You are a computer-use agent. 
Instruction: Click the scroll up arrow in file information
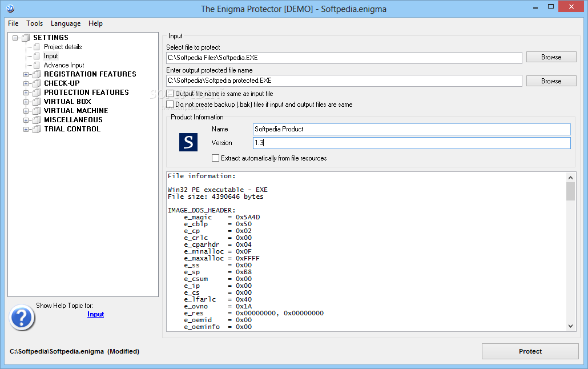[x=570, y=178]
